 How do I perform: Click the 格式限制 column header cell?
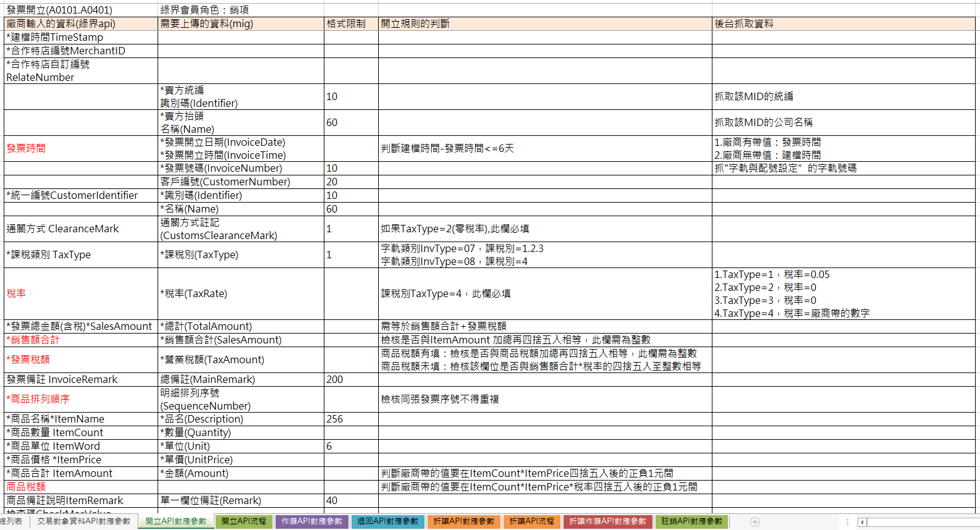coord(350,24)
